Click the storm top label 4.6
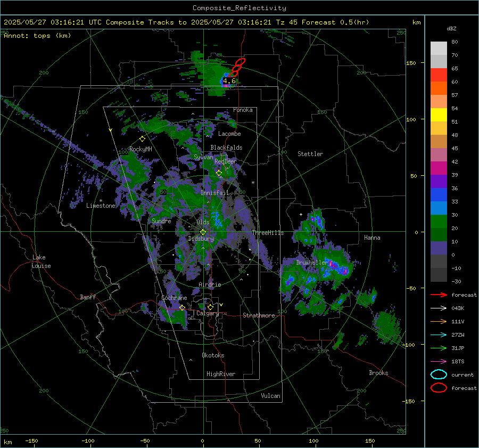 [x=229, y=81]
